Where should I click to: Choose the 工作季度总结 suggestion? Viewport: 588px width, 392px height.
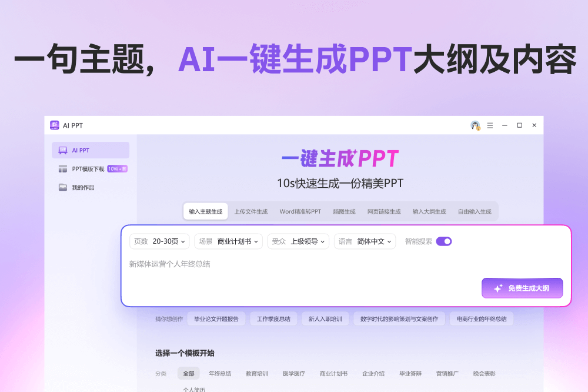point(270,319)
